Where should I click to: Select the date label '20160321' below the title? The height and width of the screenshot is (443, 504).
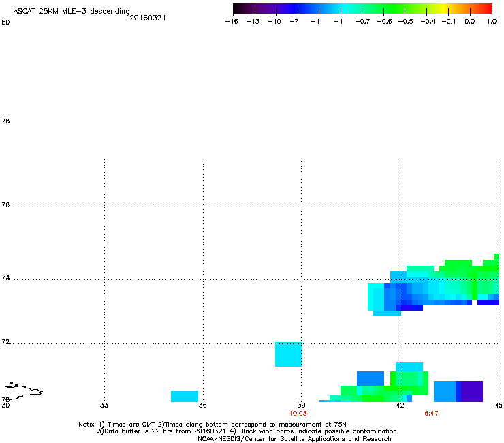click(x=148, y=18)
